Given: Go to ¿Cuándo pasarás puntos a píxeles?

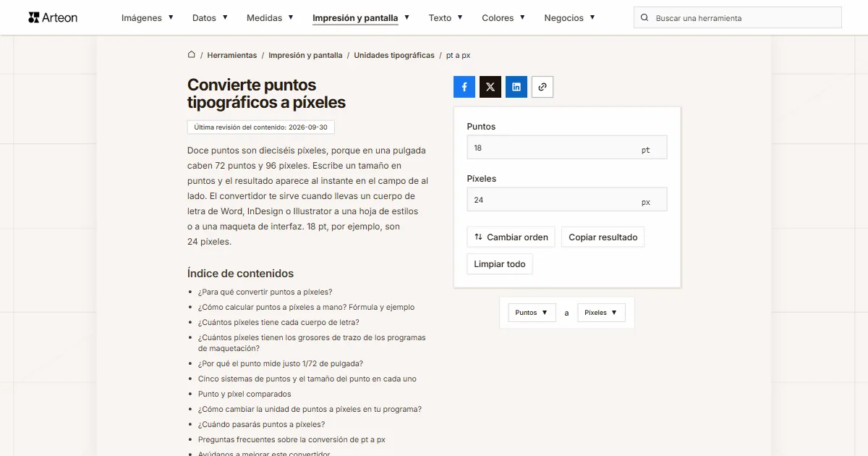Looking at the screenshot, I should 262,424.
